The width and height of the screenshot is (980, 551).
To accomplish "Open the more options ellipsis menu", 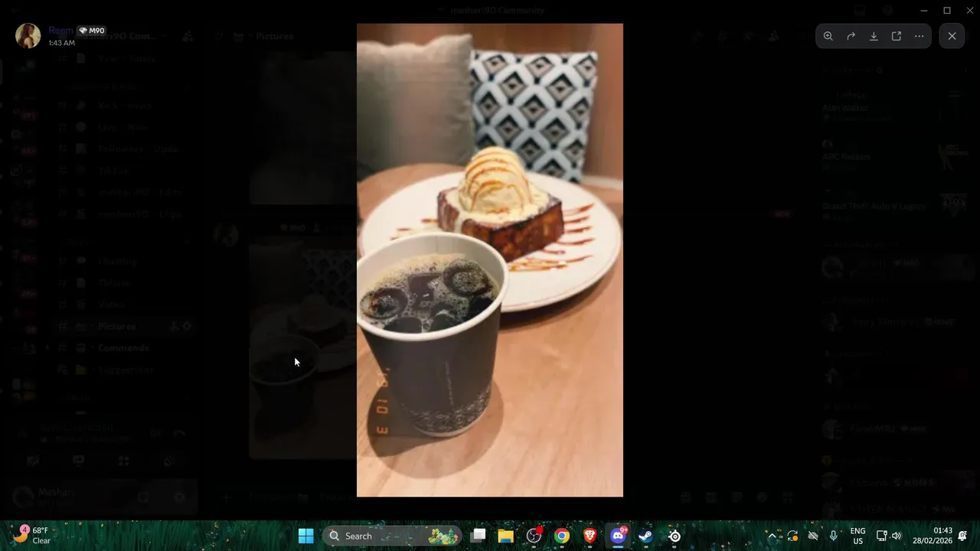I will point(919,36).
